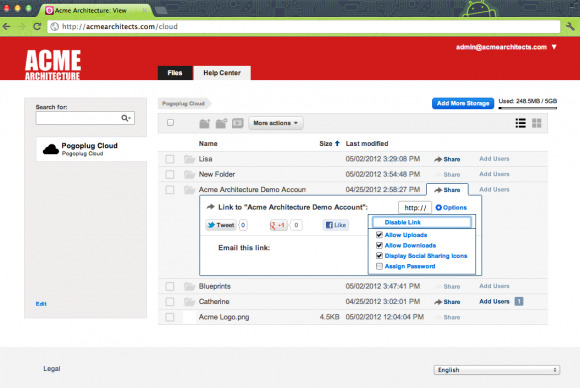Tick the checkbox beside Blueprints folder

coord(170,286)
